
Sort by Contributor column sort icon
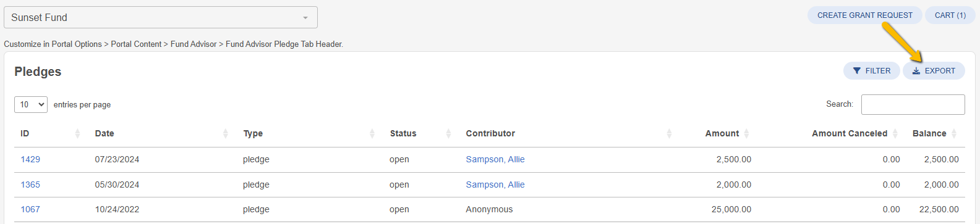coord(669,133)
